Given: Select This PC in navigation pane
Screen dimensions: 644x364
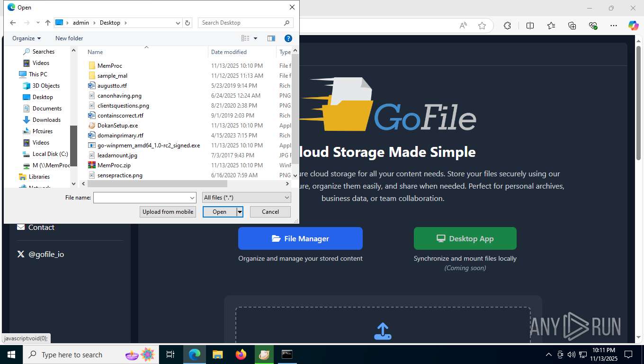Looking at the screenshot, I should tap(38, 74).
